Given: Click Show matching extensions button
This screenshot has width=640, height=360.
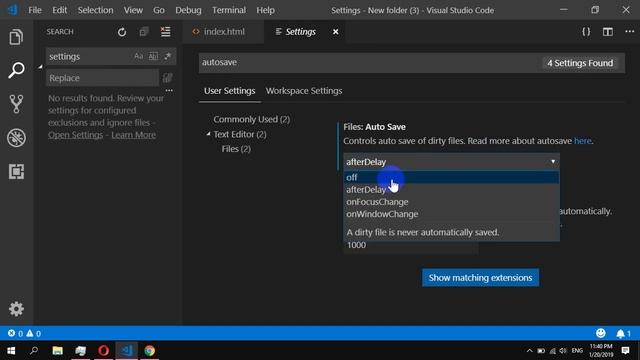Looking at the screenshot, I should pyautogui.click(x=480, y=278).
